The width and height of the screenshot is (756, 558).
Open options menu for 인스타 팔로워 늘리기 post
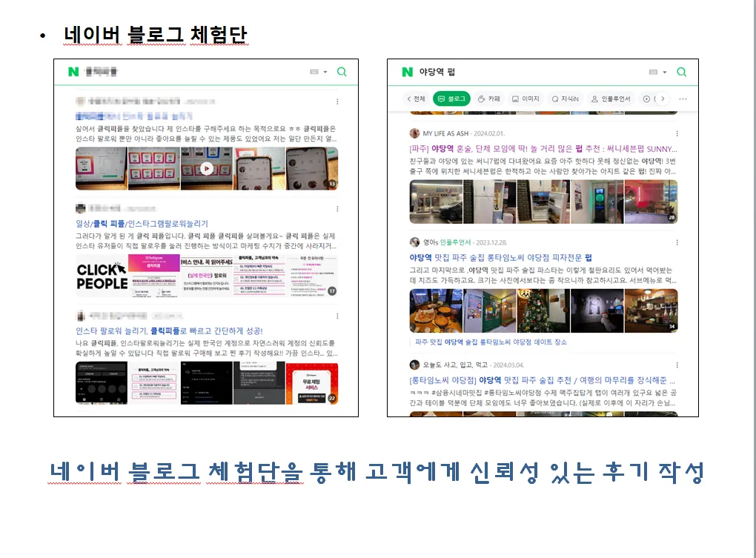point(337,316)
